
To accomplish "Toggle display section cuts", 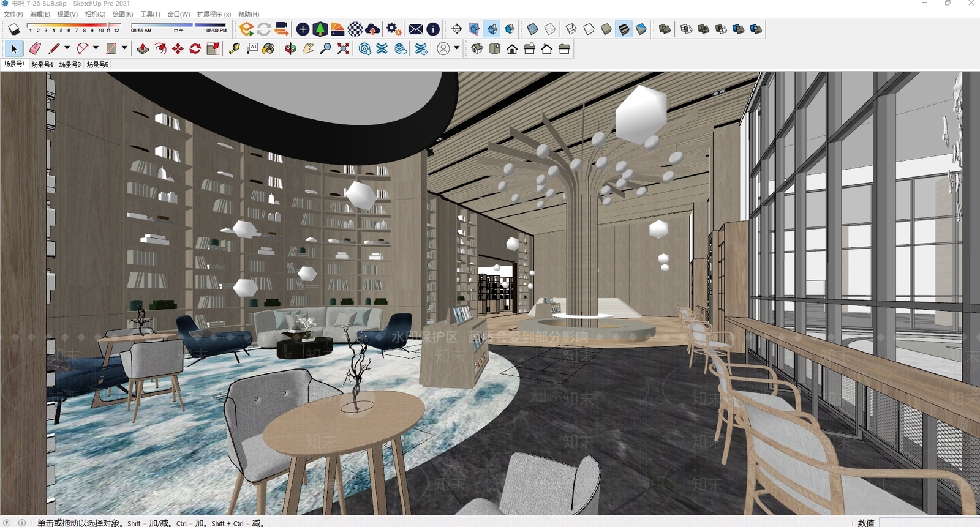I will pos(492,29).
